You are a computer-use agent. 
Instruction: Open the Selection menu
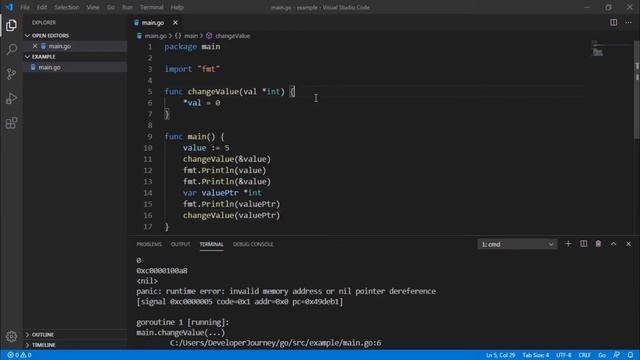coord(67,7)
